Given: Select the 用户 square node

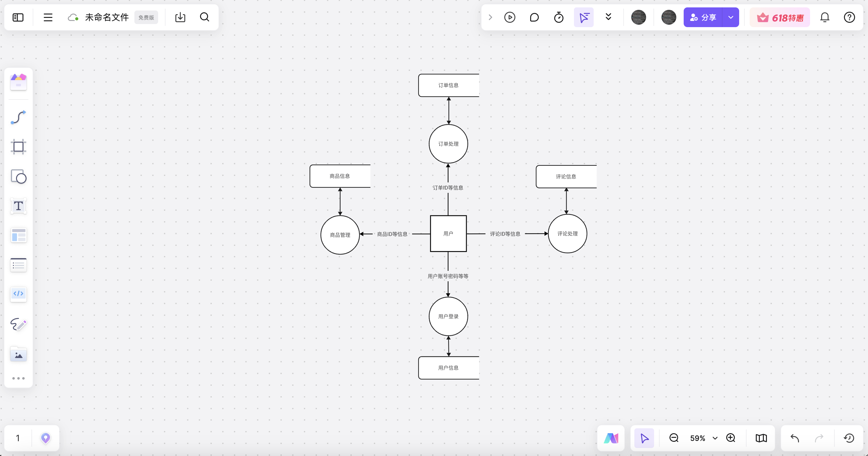Looking at the screenshot, I should click(448, 233).
